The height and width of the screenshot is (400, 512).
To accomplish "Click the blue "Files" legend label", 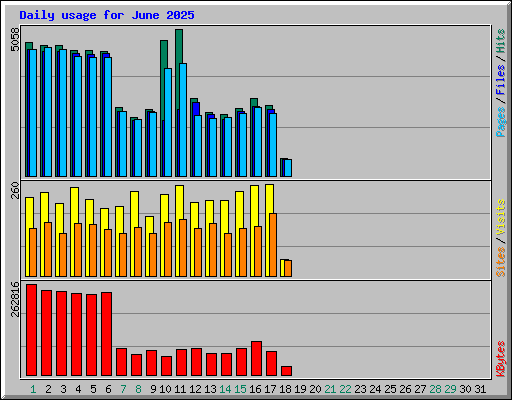I will pyautogui.click(x=501, y=79).
